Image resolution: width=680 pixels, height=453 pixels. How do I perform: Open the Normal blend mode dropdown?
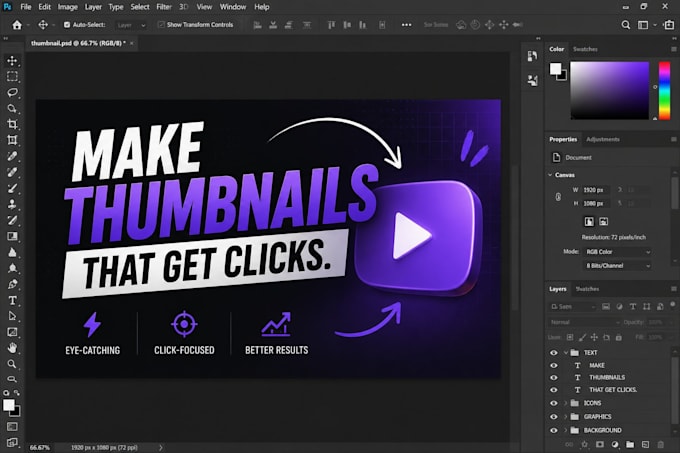point(584,323)
